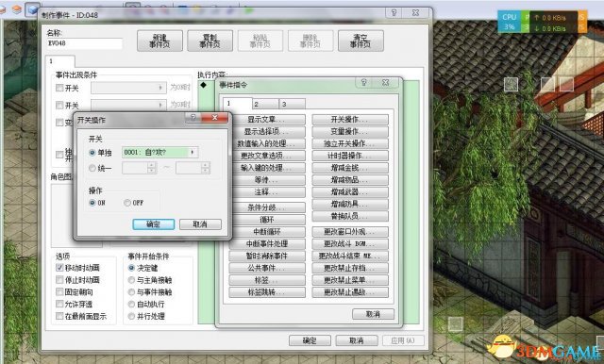Screen dimensions: 604x364
Task: Open 更改禁止菜单 command
Action: coord(350,280)
